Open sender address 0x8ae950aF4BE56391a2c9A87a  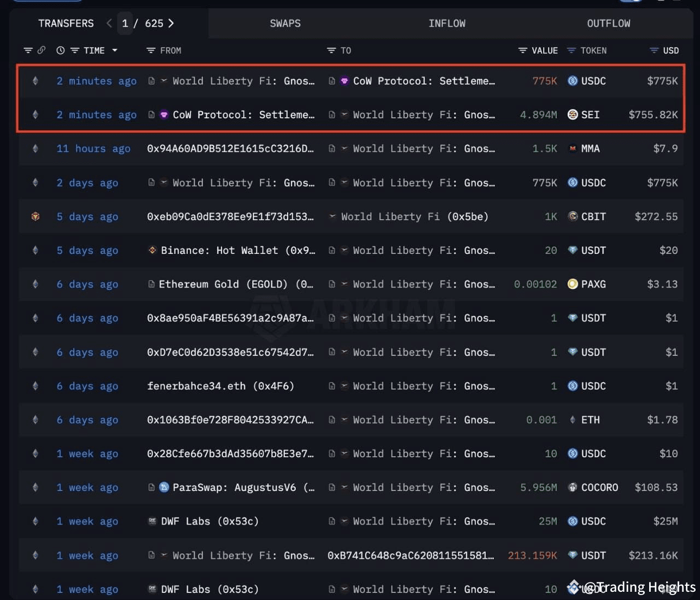coord(230,318)
